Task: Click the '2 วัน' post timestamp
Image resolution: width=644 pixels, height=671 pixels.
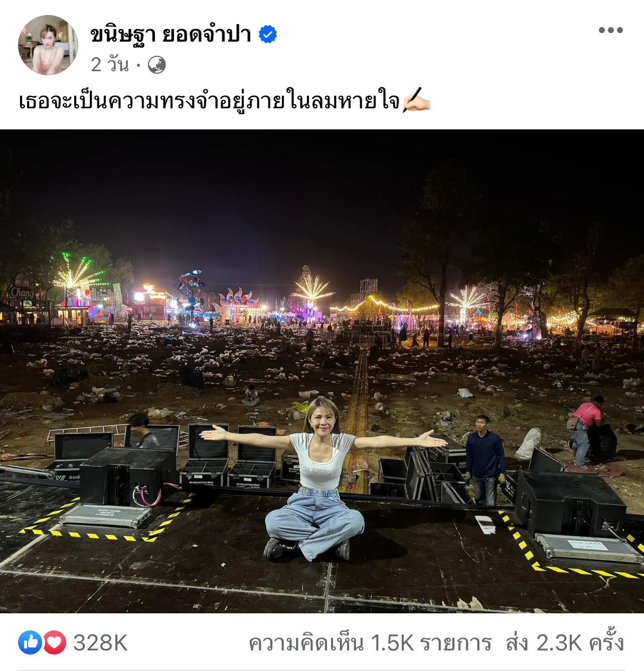Action: [x=110, y=65]
